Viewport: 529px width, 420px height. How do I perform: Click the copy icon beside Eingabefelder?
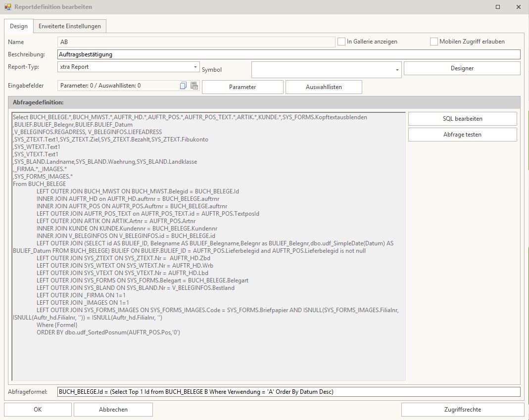183,86
